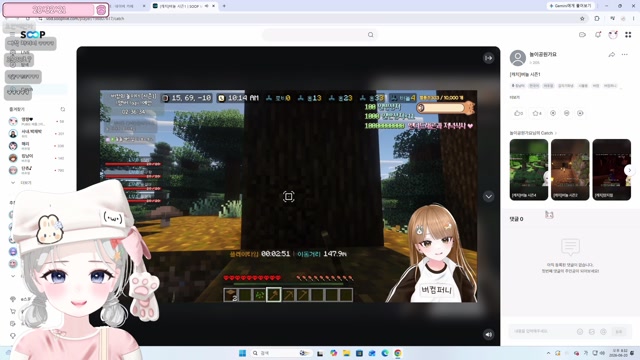This screenshot has width=640, height=360.
Task: Open the favorite streamer with 336 viewers
Action: (x=37, y=146)
